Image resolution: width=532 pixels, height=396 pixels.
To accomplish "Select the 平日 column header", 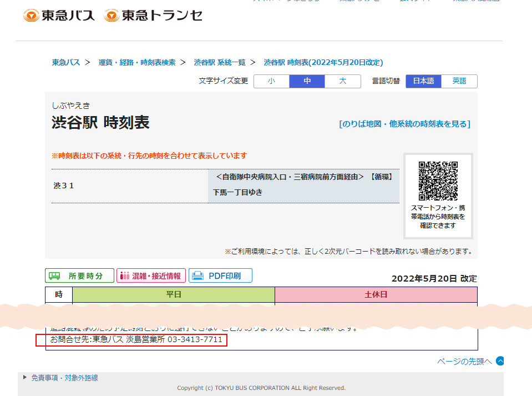I will coord(174,294).
